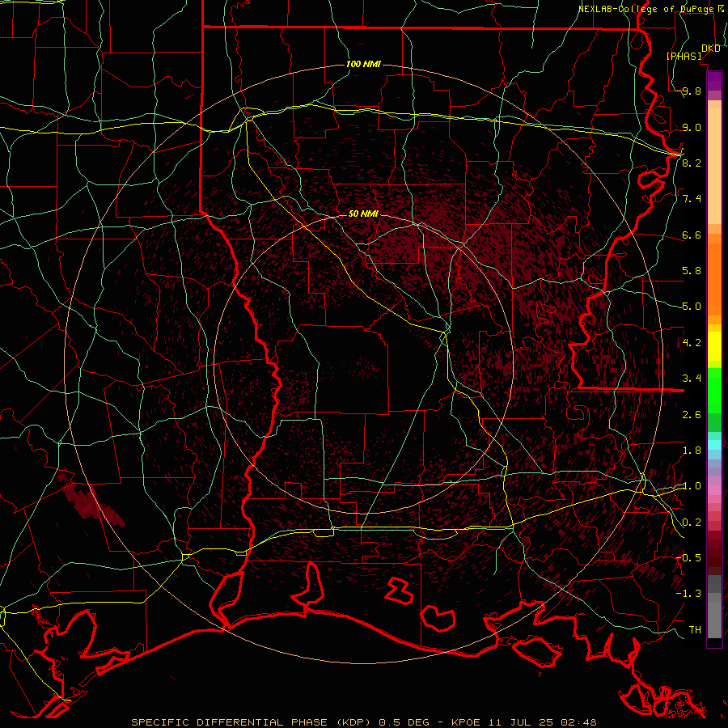The height and width of the screenshot is (728, 728).
Task: Click the Specific Differential Phase (KDP) caption
Action: coord(252,722)
